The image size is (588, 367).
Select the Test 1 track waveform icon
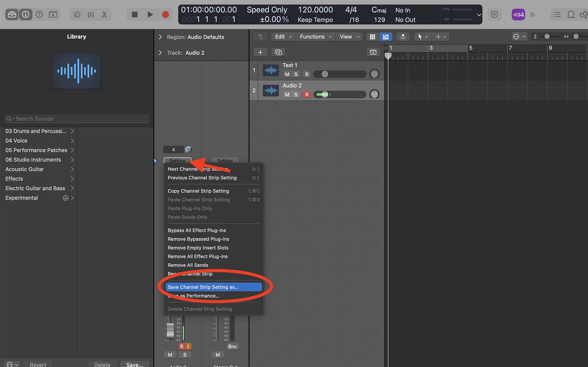point(271,70)
